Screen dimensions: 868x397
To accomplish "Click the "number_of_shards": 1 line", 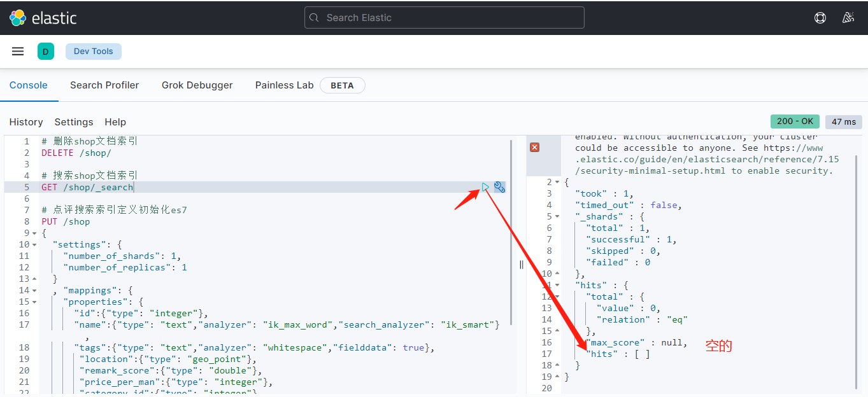I will 122,256.
